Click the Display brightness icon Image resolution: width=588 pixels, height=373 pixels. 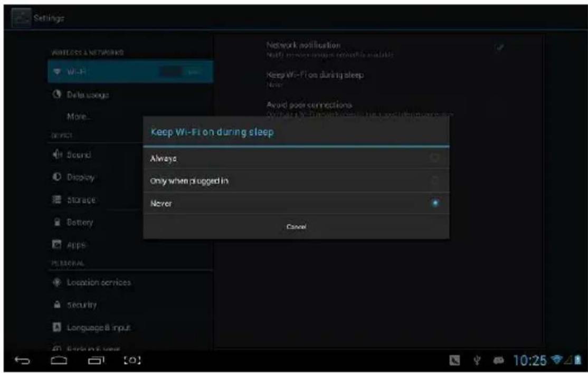[x=56, y=177]
